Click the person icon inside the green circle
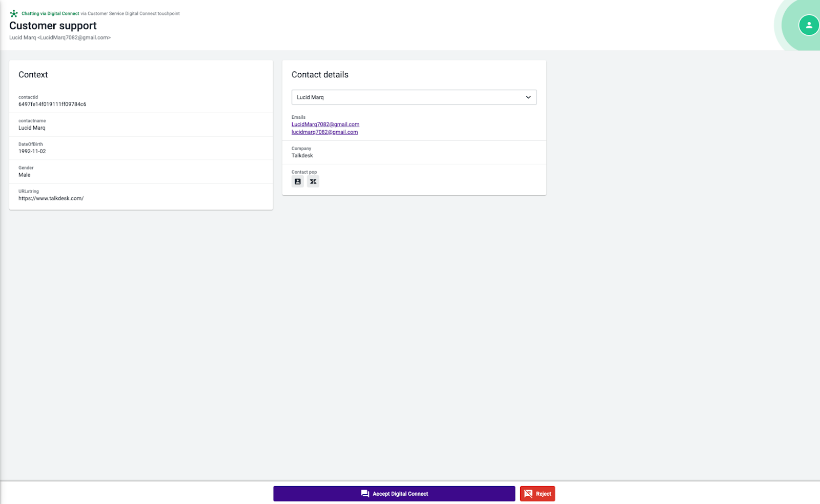 [x=809, y=25]
